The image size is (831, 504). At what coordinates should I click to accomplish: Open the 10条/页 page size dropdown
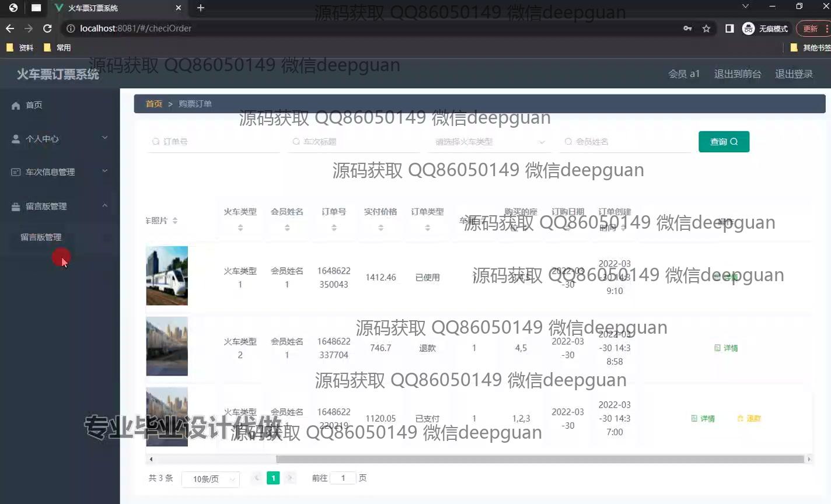point(211,479)
